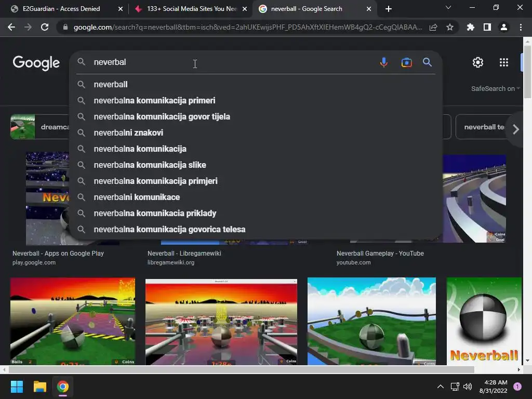Select suggestion 'neverbalna komunikacija govorica telesa'
Screen dimensions: 532x399
click(256, 229)
